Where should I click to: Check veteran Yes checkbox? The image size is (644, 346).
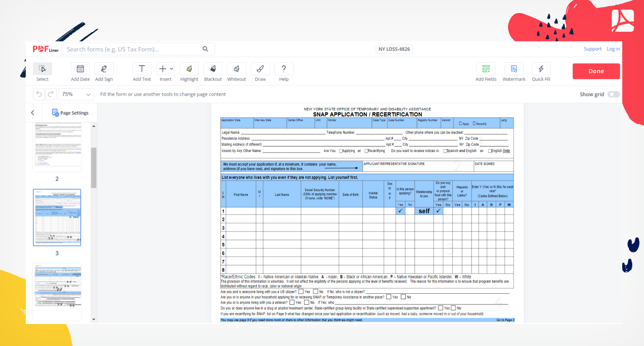point(292,302)
